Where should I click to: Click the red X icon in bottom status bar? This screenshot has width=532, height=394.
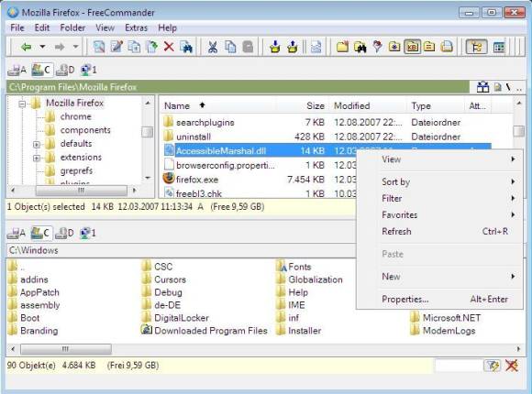(512, 366)
